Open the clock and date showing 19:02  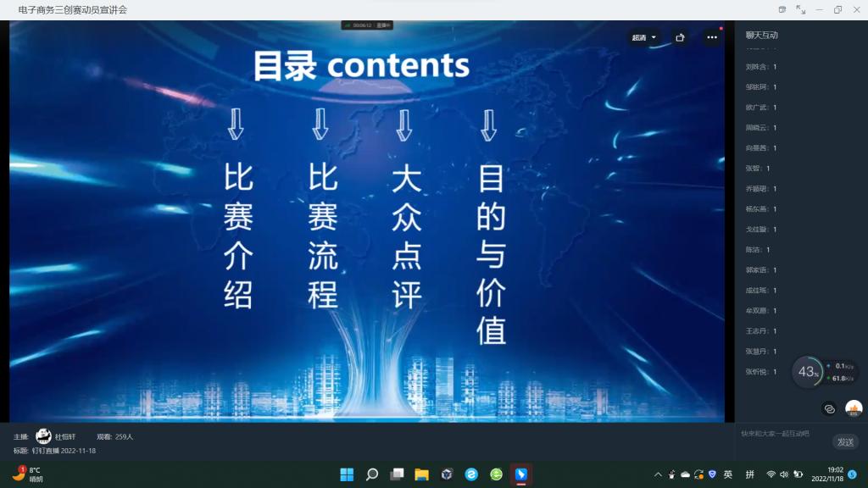(x=826, y=474)
